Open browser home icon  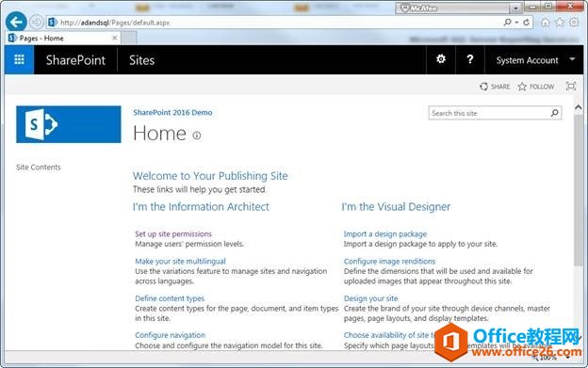(546, 23)
